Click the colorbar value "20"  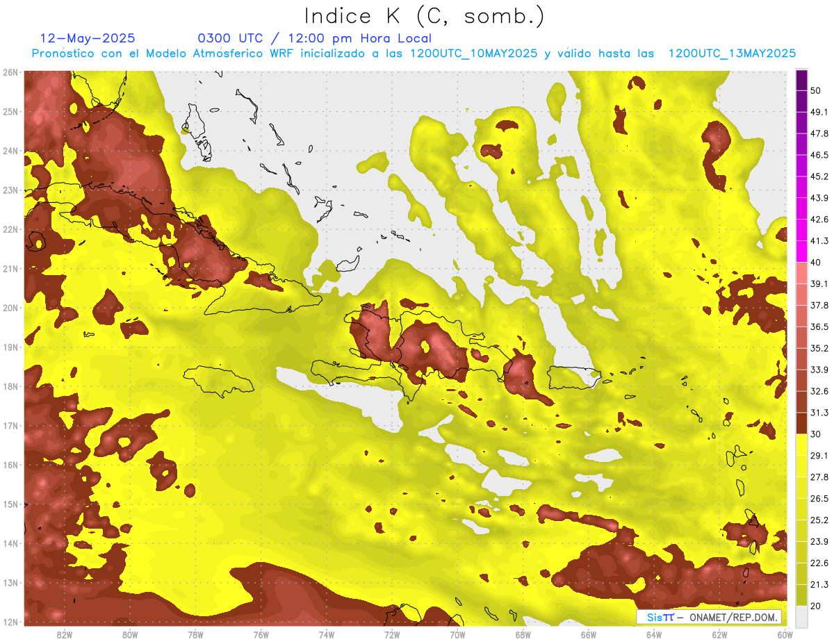[x=816, y=606]
